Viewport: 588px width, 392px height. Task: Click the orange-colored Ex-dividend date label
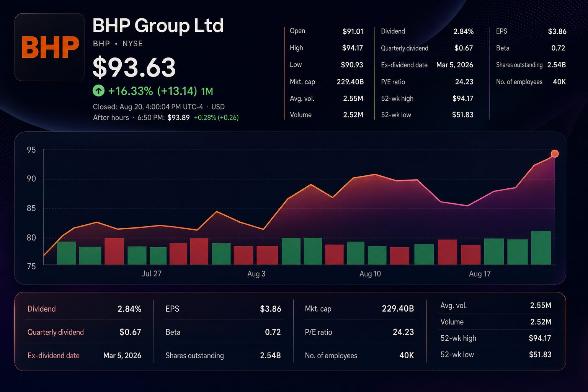(x=53, y=356)
